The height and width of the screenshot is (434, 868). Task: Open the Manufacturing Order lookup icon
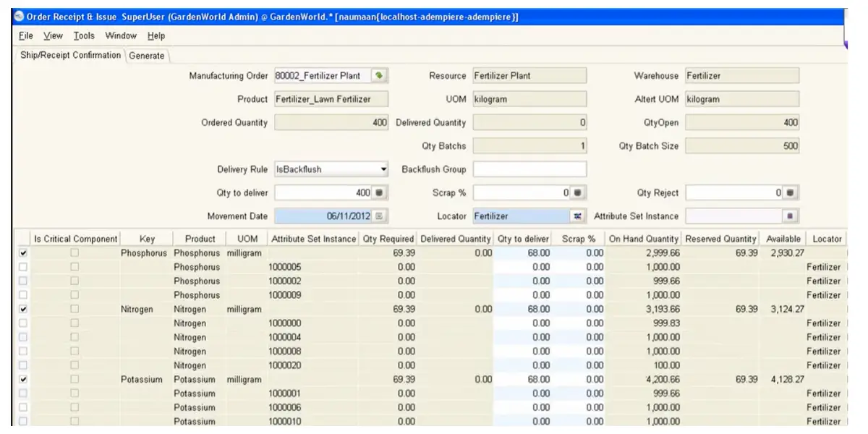379,76
